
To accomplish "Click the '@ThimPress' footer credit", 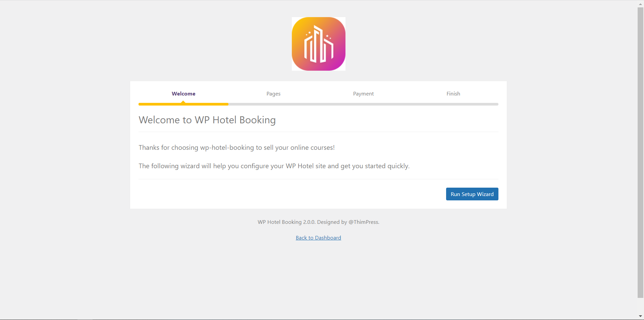I will point(364,222).
